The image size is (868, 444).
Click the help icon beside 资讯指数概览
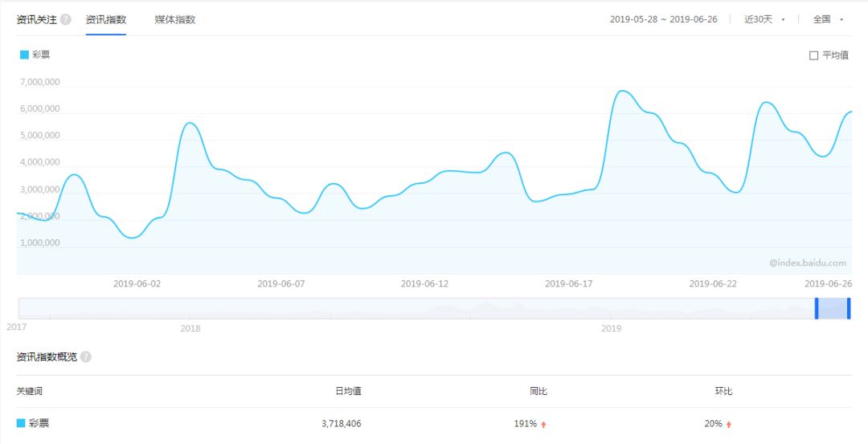pyautogui.click(x=86, y=356)
